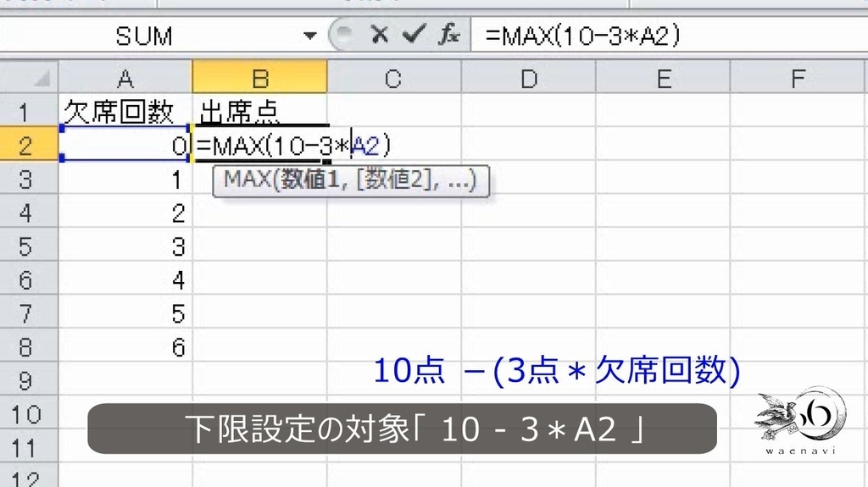
Task: Click cell A6 containing 4
Action: click(125, 279)
